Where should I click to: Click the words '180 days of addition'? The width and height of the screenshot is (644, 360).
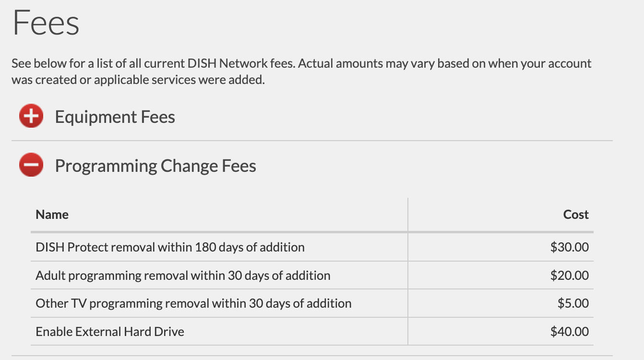[x=250, y=247]
